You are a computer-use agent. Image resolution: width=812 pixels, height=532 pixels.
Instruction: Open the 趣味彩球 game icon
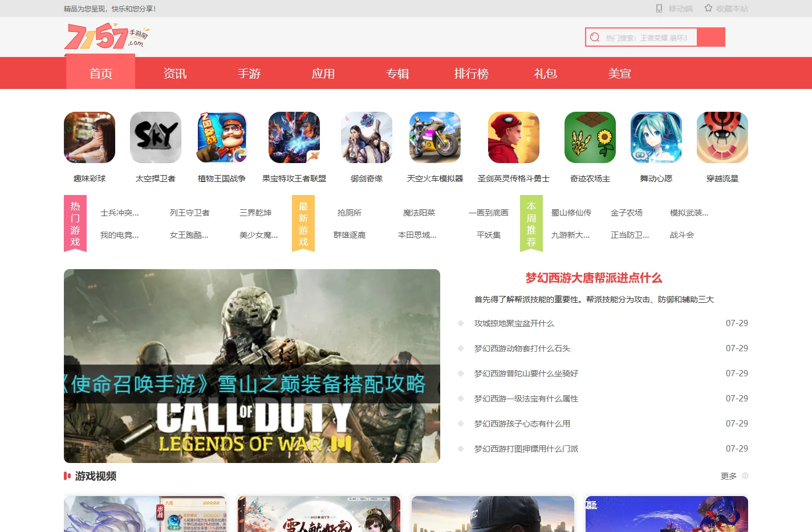click(x=90, y=137)
